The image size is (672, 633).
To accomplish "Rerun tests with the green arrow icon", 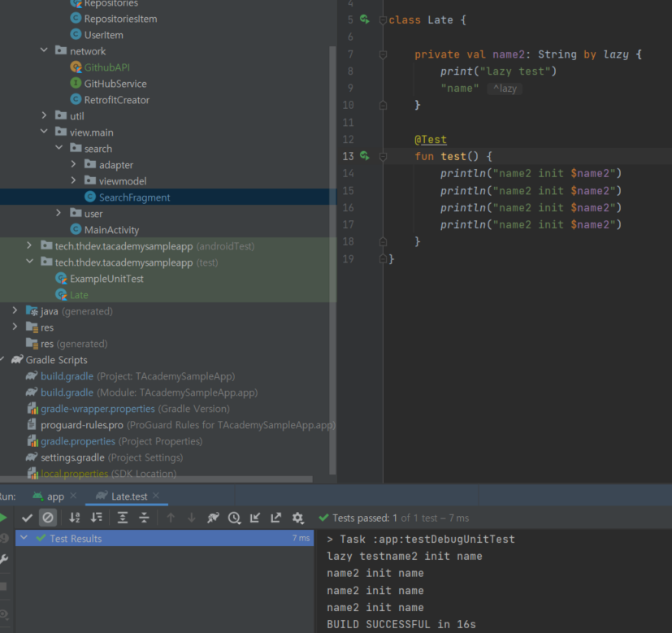I will [2, 517].
